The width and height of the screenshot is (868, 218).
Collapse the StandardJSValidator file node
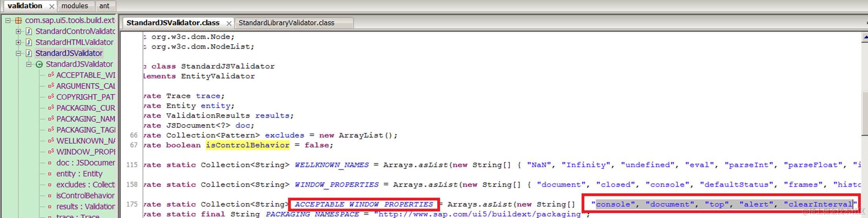tap(18, 53)
